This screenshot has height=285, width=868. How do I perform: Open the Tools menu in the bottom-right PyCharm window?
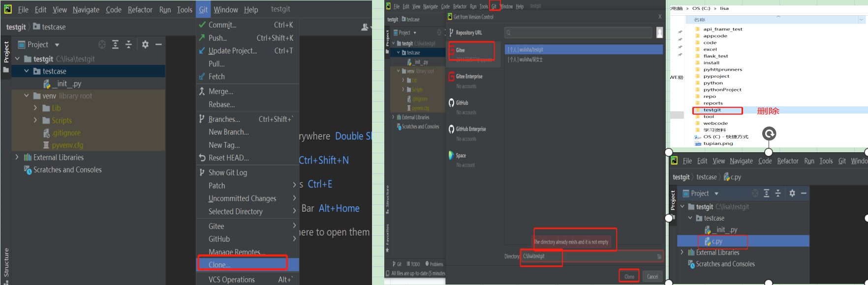pyautogui.click(x=826, y=161)
